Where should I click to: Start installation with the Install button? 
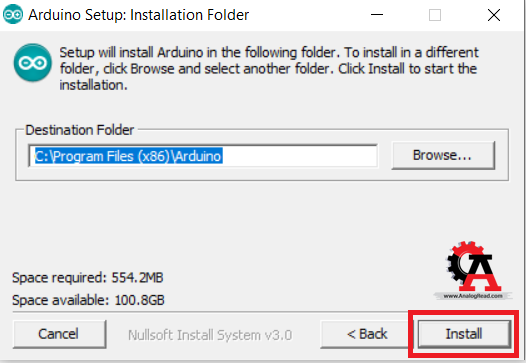click(x=464, y=334)
